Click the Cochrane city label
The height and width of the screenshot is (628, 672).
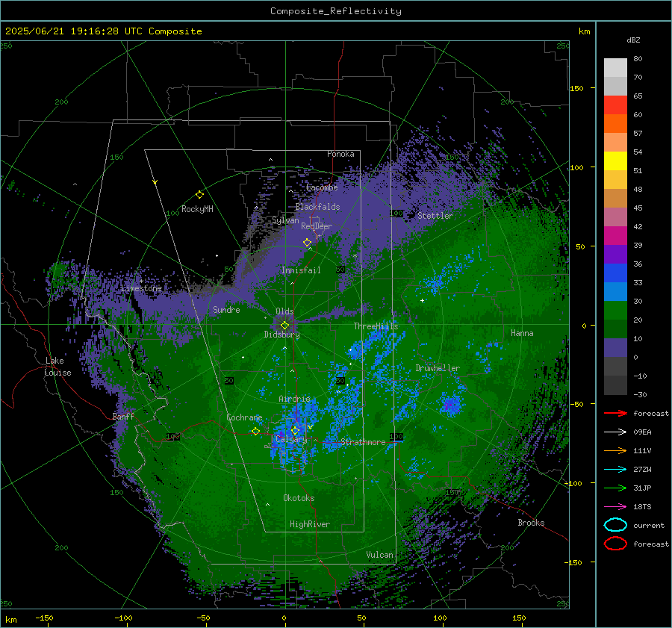point(244,417)
